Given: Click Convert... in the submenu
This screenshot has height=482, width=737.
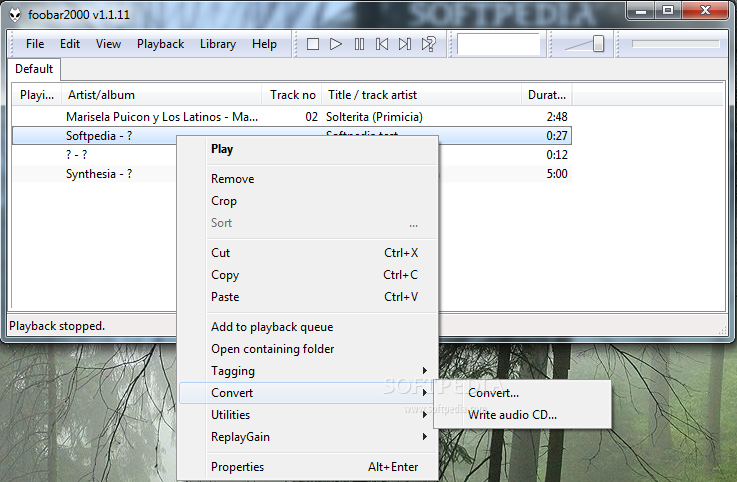Looking at the screenshot, I should (x=523, y=393).
